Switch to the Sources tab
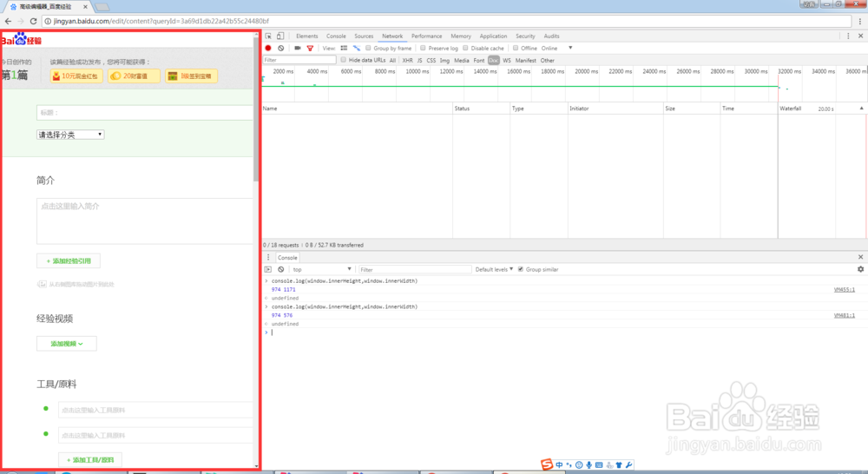This screenshot has width=868, height=474. pyautogui.click(x=364, y=36)
